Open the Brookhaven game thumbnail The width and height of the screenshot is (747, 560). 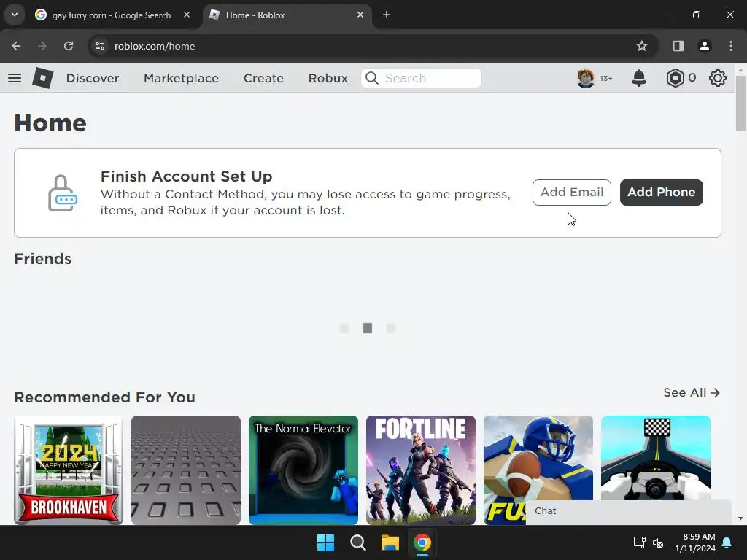(x=69, y=470)
